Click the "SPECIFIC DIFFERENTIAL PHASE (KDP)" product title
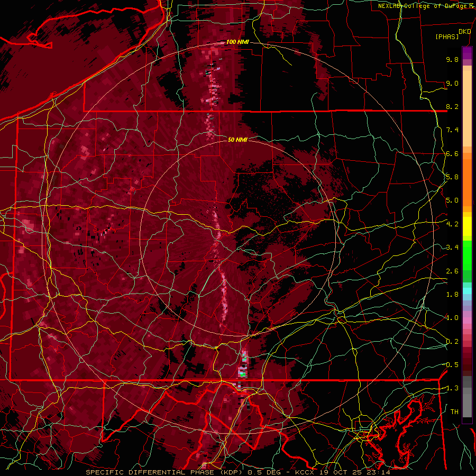This screenshot has height=476, width=476. [165, 472]
